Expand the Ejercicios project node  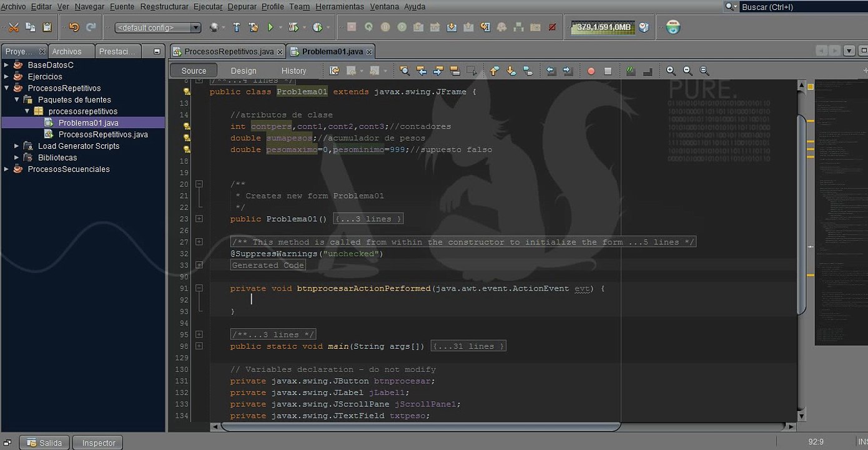[6, 76]
